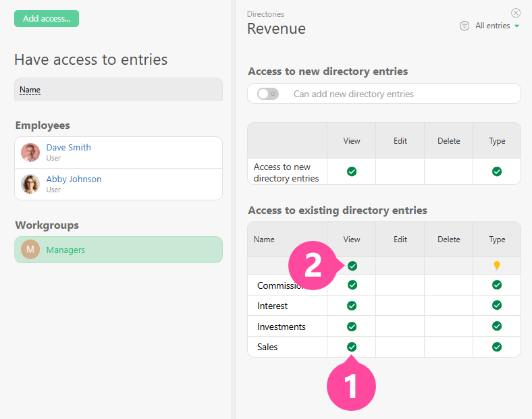Click Abby Johnson's avatar photo
Image resolution: width=532 pixels, height=419 pixels.
pos(30,184)
